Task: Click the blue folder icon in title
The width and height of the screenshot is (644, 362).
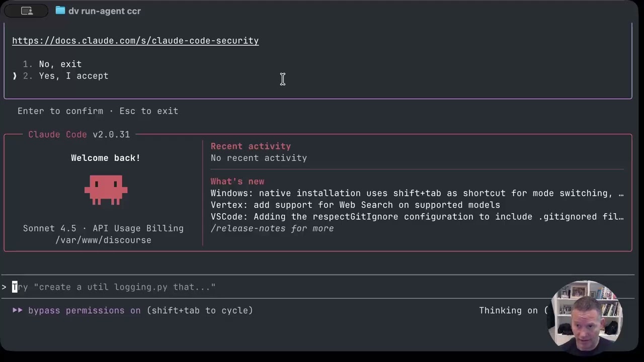Action: click(60, 11)
